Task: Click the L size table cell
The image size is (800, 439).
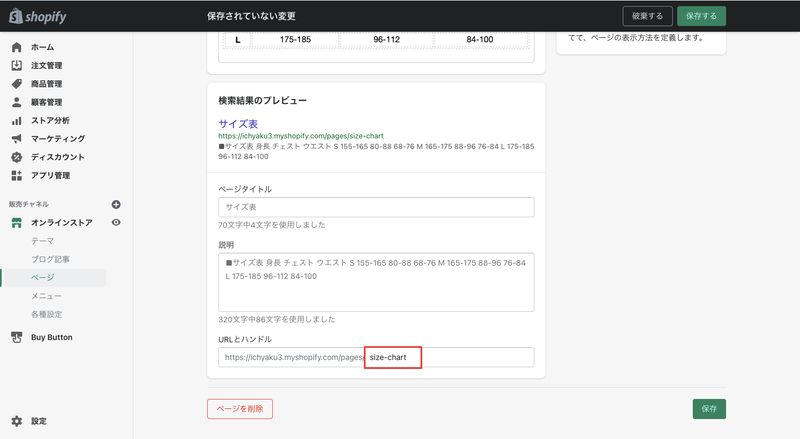Action: pos(238,39)
